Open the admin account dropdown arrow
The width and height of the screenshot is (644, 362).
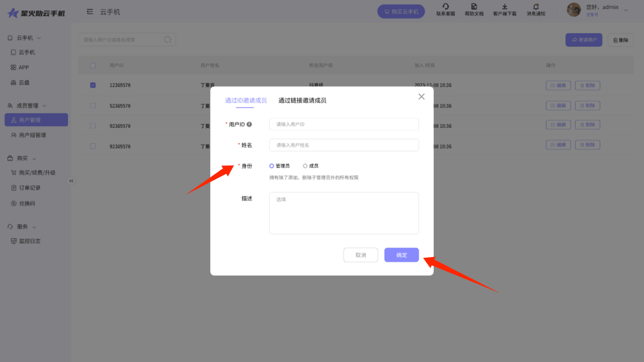coord(626,10)
